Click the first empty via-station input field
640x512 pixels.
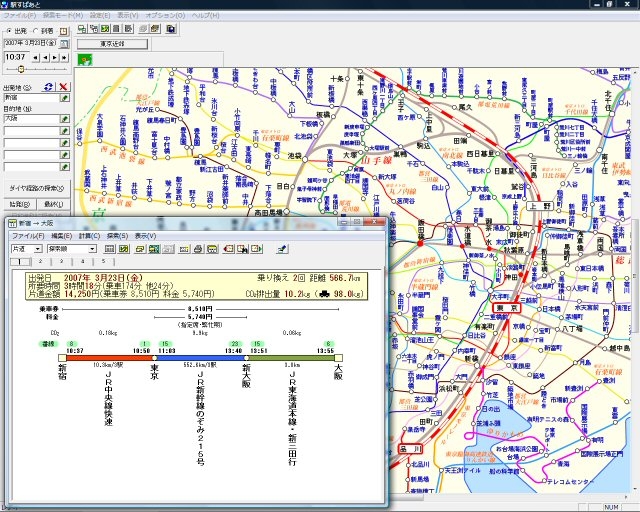[30, 130]
